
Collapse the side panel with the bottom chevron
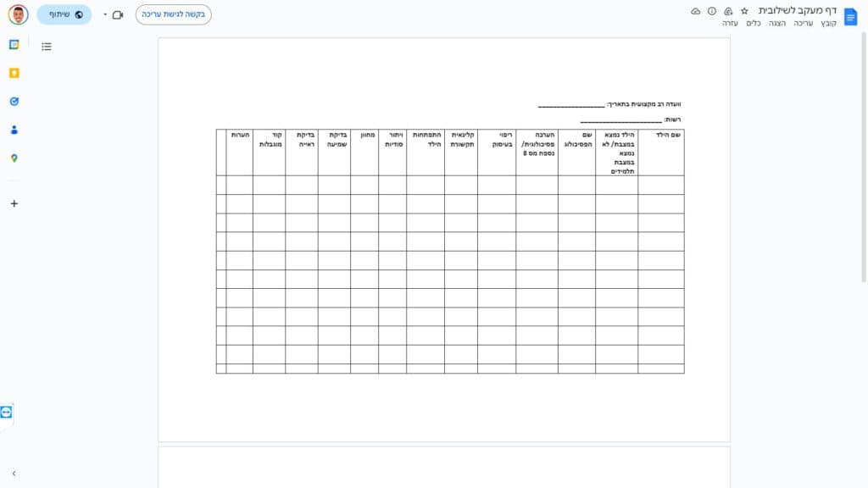click(x=14, y=474)
